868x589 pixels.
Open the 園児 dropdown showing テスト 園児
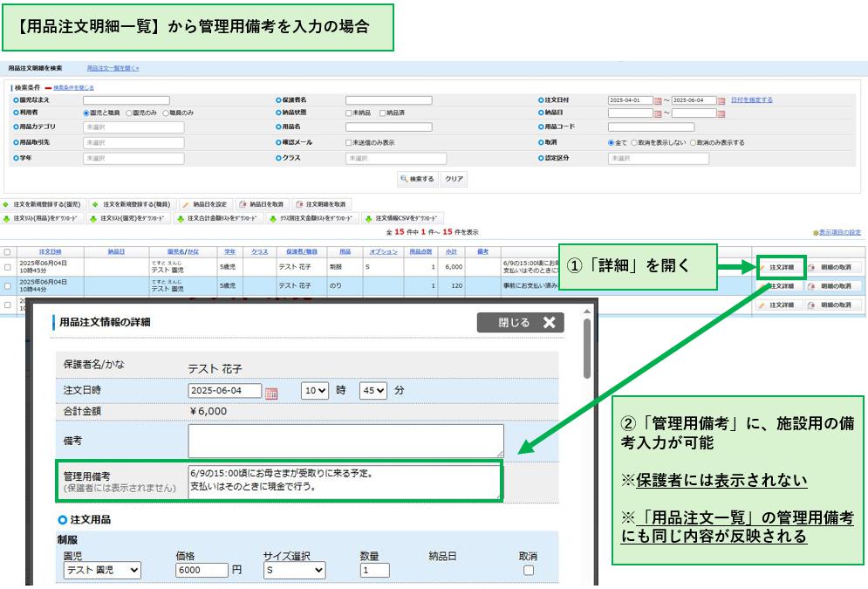pyautogui.click(x=103, y=571)
